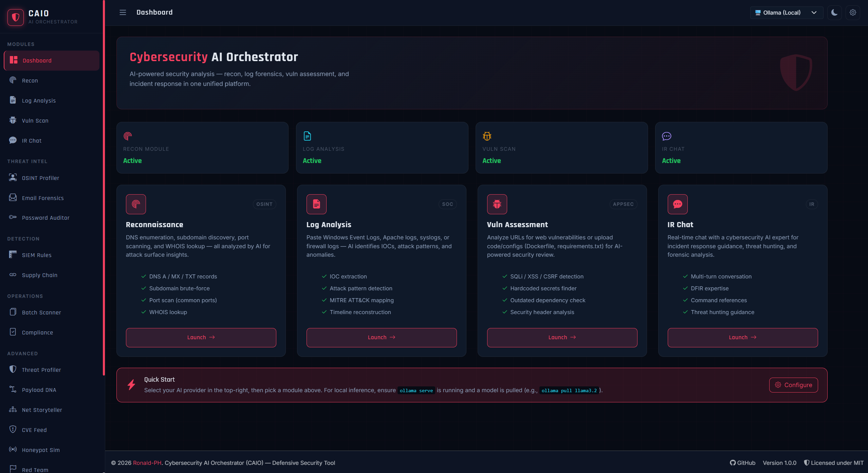
Task: Click the Password Auditor key icon
Action: click(x=13, y=217)
